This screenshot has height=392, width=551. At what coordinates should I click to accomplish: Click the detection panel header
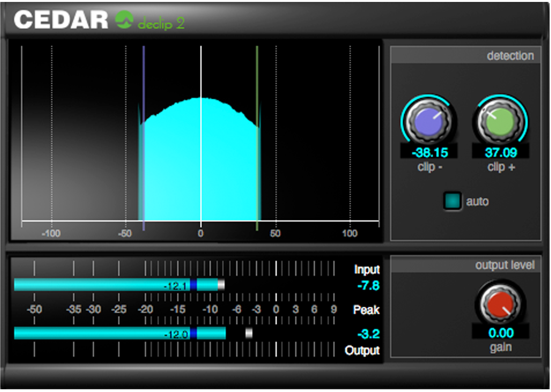pos(466,55)
